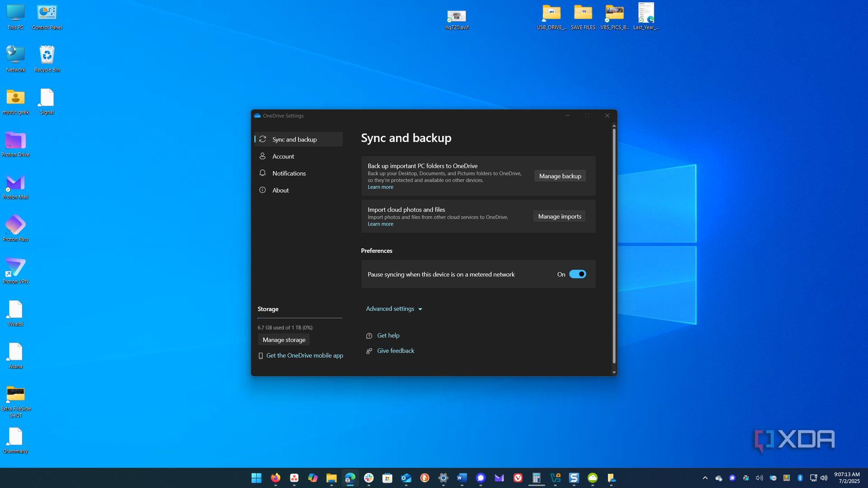Image resolution: width=868 pixels, height=488 pixels.
Task: Open the Get the OneDrive mobile app link
Action: [304, 355]
